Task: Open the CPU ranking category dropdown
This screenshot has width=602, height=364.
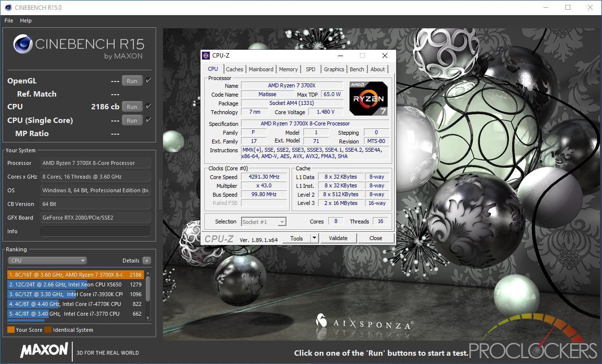Action: pyautogui.click(x=47, y=261)
